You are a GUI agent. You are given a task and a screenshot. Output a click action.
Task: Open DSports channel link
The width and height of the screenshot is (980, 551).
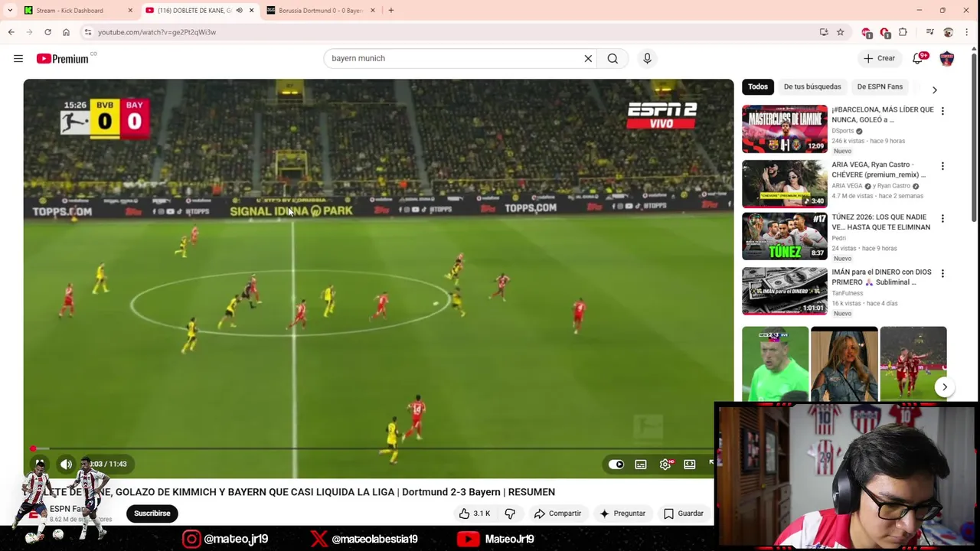843,131
